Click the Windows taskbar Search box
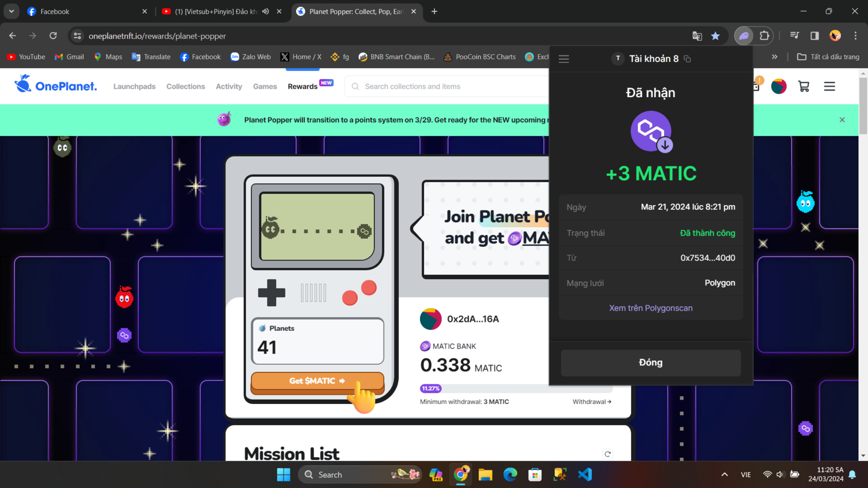Screen dimensions: 868x488 pyautogui.click(x=360, y=474)
